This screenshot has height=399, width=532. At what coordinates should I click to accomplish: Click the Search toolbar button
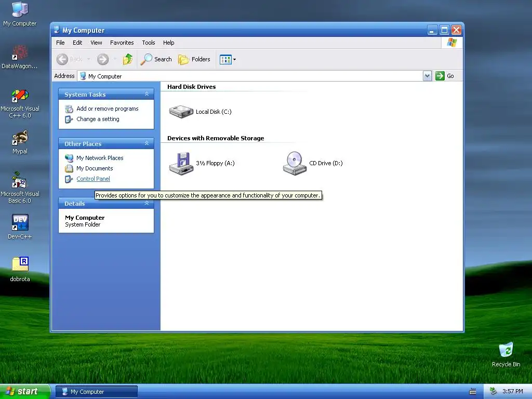156,59
